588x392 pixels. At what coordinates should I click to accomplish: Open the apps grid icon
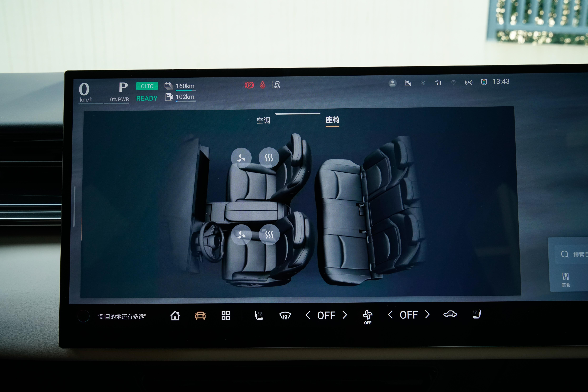tap(226, 315)
